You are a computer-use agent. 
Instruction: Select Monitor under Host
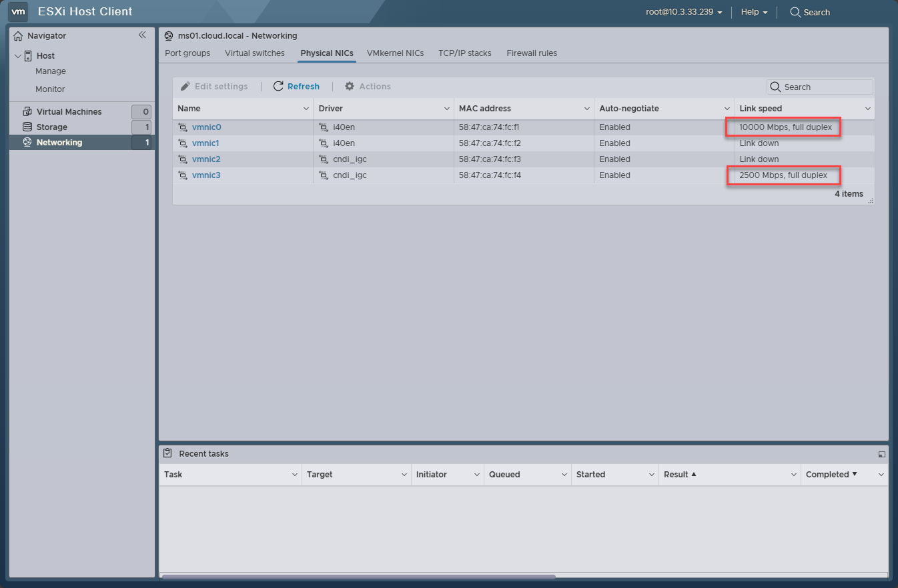point(50,89)
